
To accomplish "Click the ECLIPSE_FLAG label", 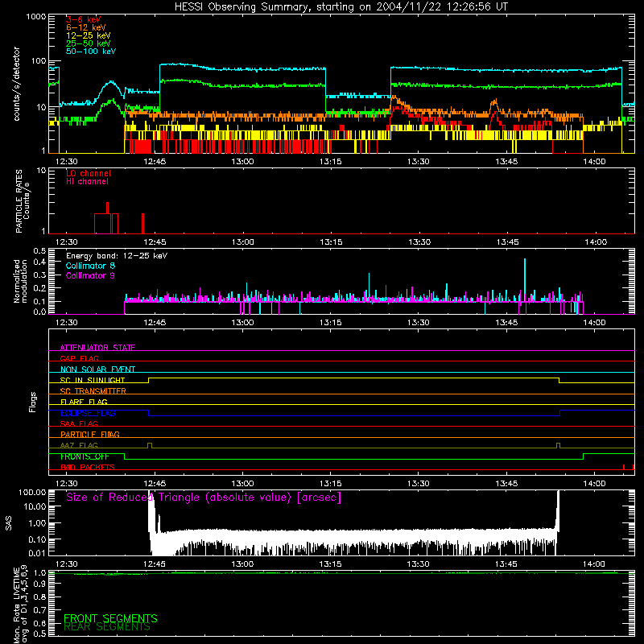I will tap(88, 413).
